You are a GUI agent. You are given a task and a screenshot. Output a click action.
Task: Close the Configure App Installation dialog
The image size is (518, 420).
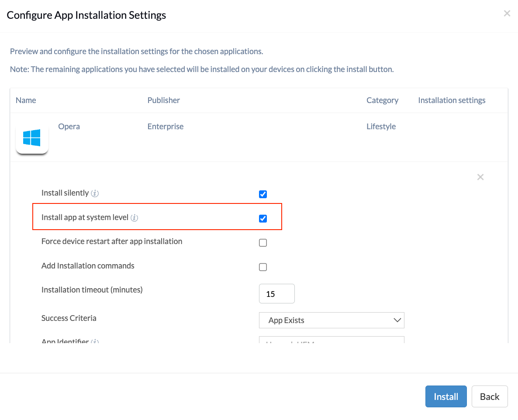tap(507, 13)
